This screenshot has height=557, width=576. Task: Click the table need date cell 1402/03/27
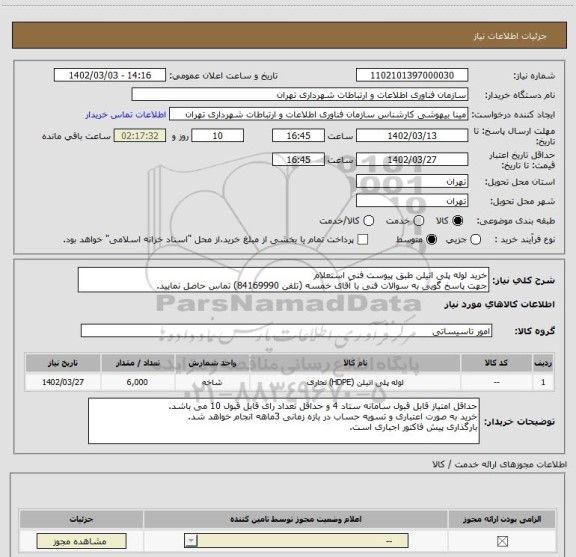point(63,382)
